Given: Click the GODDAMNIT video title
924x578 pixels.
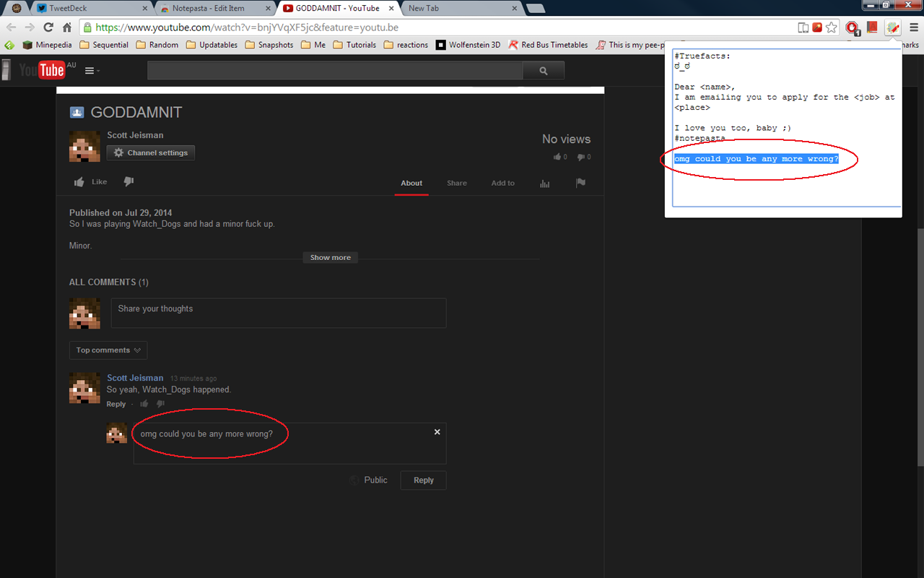Looking at the screenshot, I should [136, 113].
